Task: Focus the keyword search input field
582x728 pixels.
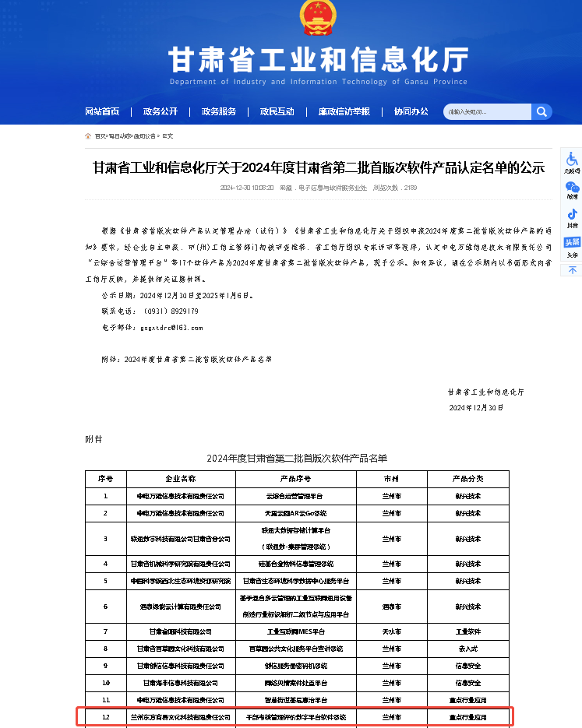Action: (487, 111)
